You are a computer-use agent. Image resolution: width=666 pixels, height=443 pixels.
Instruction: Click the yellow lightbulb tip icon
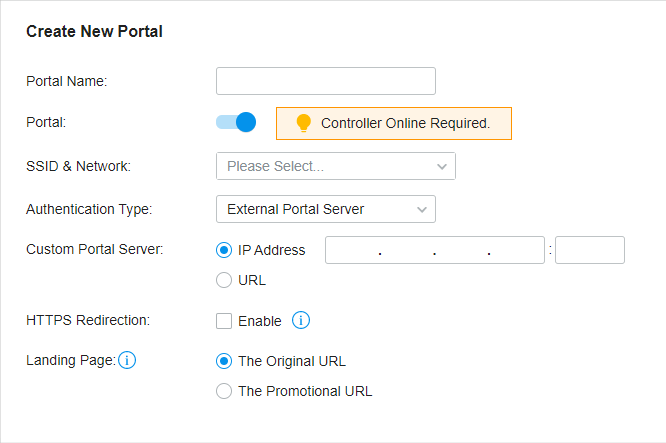coord(303,123)
